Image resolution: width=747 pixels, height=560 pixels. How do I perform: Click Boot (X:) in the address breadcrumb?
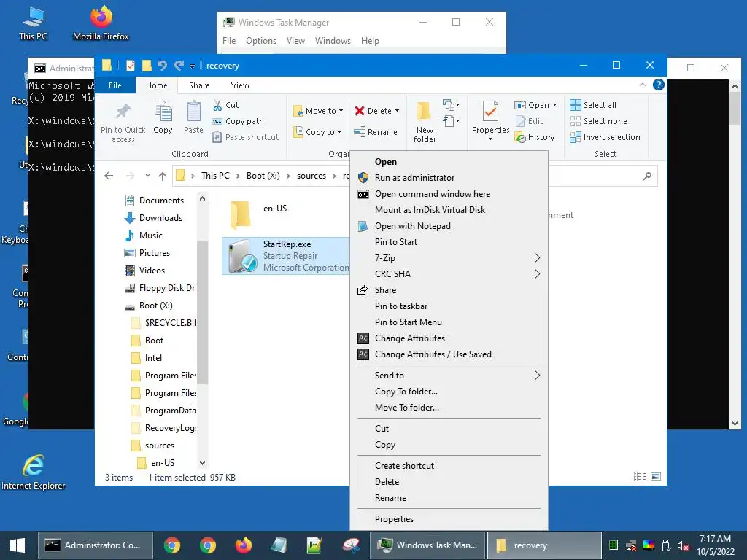(x=263, y=176)
